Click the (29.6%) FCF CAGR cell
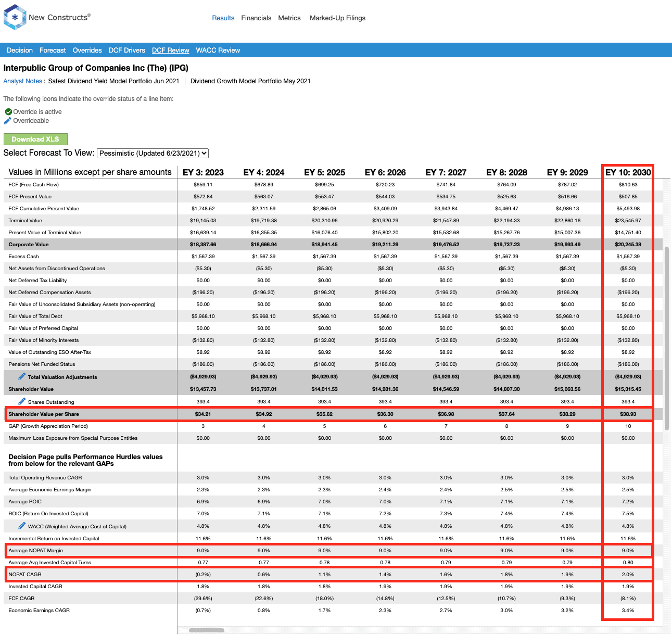Screen dimensions: 672x635 (x=203, y=599)
